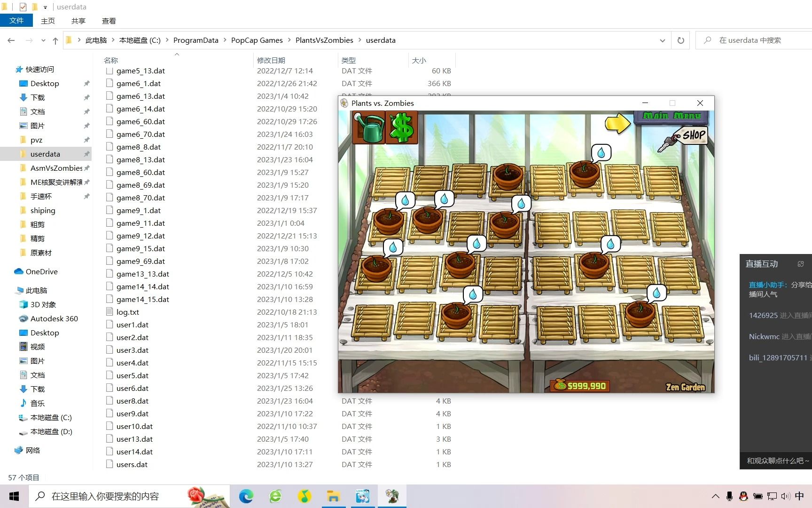The image size is (812, 508).
Task: Open 下载 under quick access
Action: [38, 97]
